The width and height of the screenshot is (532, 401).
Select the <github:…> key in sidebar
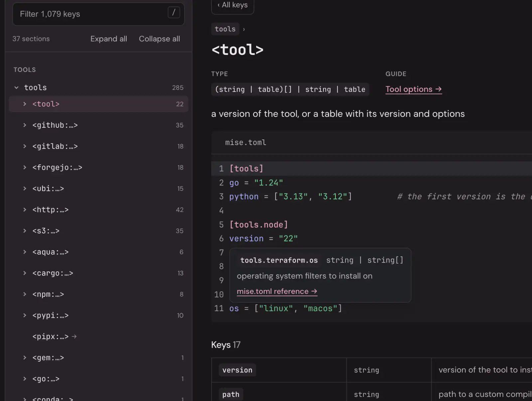(x=55, y=125)
